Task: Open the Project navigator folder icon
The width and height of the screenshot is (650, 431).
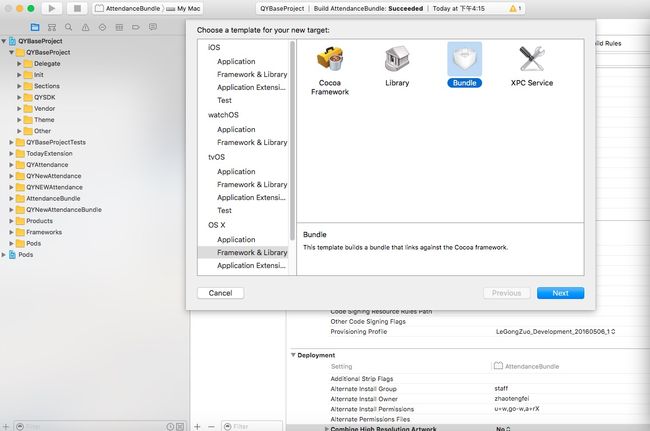Action: (35, 27)
